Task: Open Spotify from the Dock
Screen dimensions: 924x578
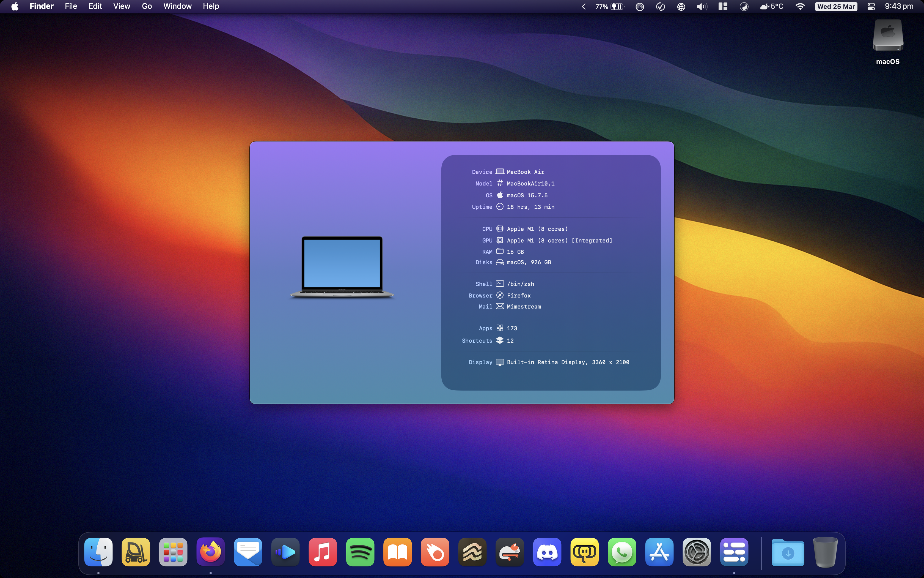Action: coord(361,552)
